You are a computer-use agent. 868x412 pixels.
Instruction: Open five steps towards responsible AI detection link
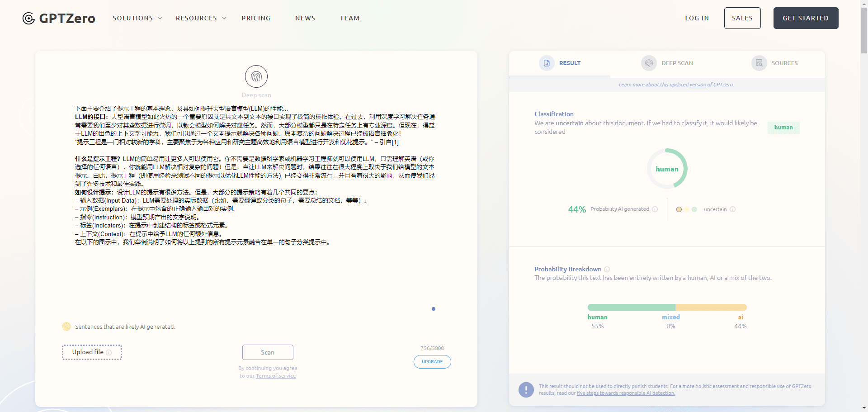click(626, 393)
